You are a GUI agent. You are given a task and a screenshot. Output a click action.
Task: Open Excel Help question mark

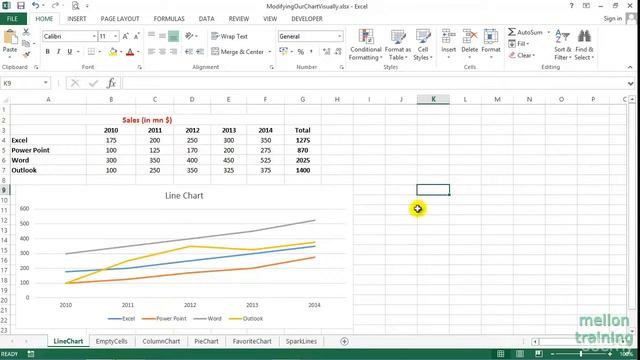571,6
